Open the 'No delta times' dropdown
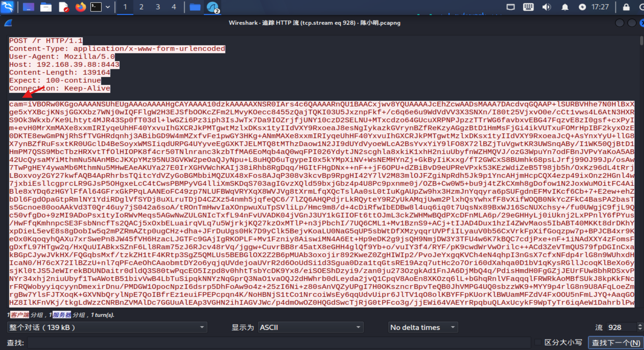The width and height of the screenshot is (644, 350). [423, 327]
